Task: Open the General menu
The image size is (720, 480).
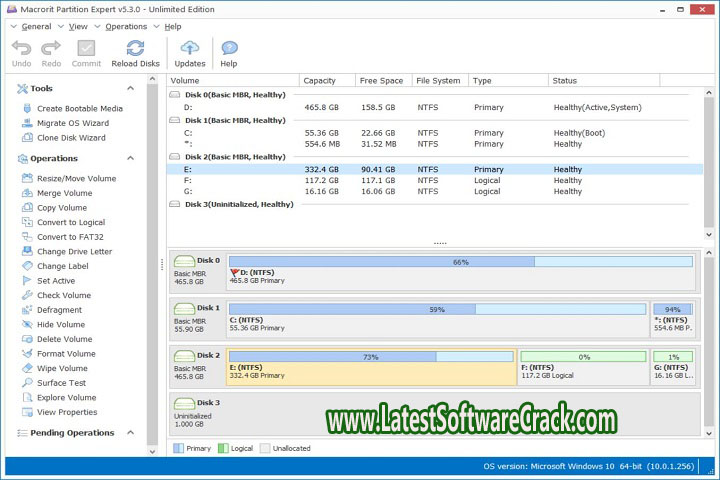Action: click(36, 27)
